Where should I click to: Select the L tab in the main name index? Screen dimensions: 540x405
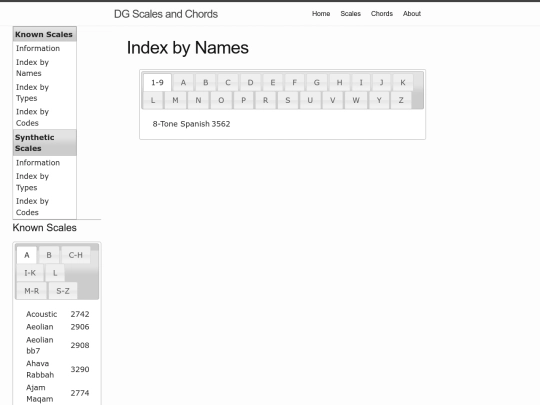click(x=153, y=100)
